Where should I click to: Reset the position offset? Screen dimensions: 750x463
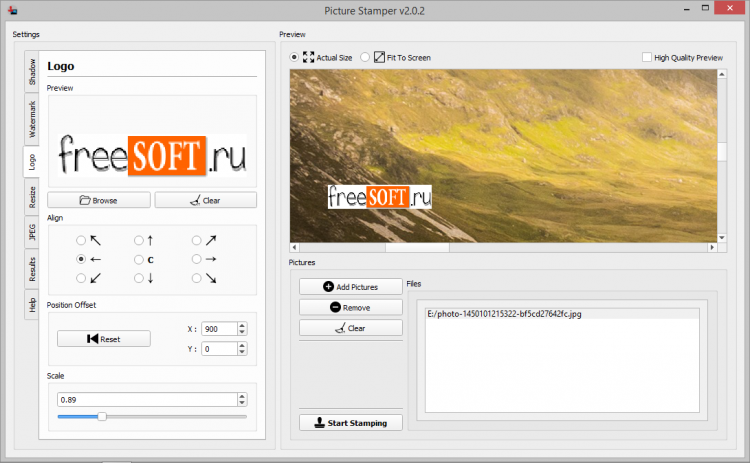pyautogui.click(x=104, y=339)
